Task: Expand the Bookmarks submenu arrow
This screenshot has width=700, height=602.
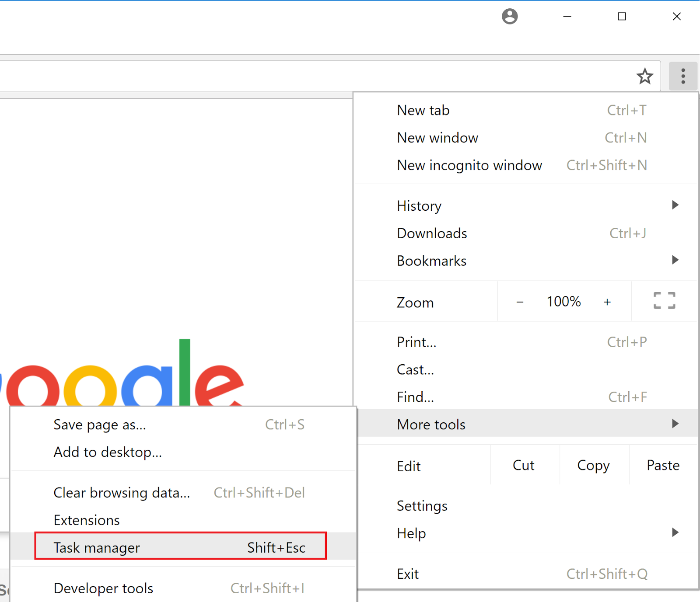Action: (x=675, y=260)
